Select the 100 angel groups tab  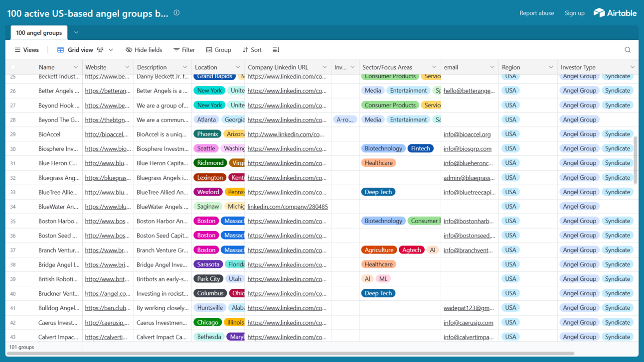pos(39,33)
